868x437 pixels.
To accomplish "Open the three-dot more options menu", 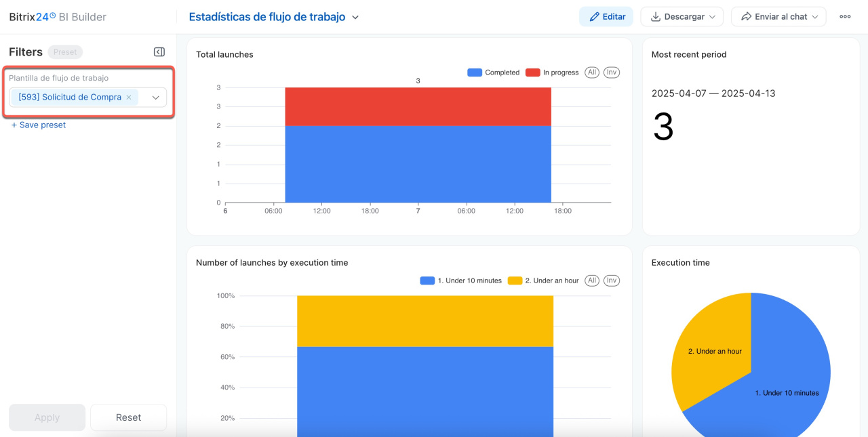I will [x=845, y=17].
